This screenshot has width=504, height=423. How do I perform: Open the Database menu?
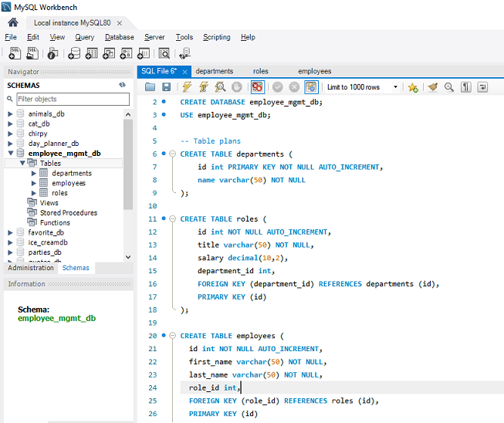[x=120, y=37]
